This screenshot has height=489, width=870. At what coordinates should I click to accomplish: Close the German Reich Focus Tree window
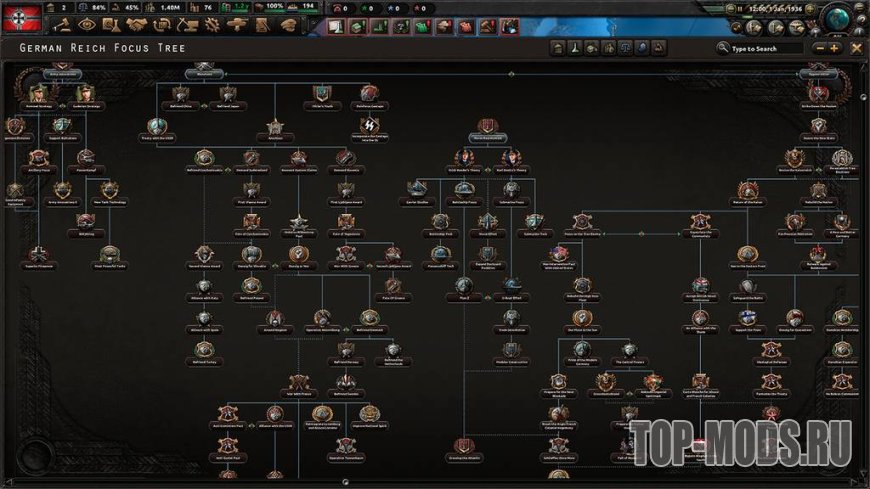[x=856, y=48]
